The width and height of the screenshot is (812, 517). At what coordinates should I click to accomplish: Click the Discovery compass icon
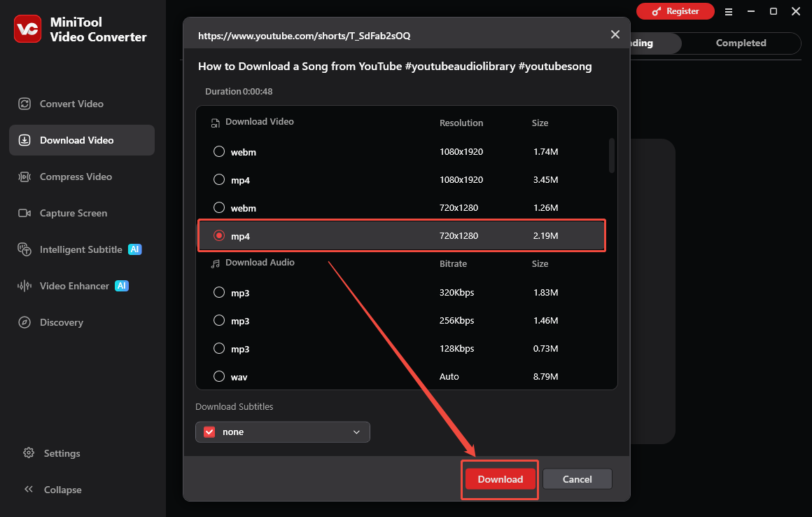click(x=24, y=322)
